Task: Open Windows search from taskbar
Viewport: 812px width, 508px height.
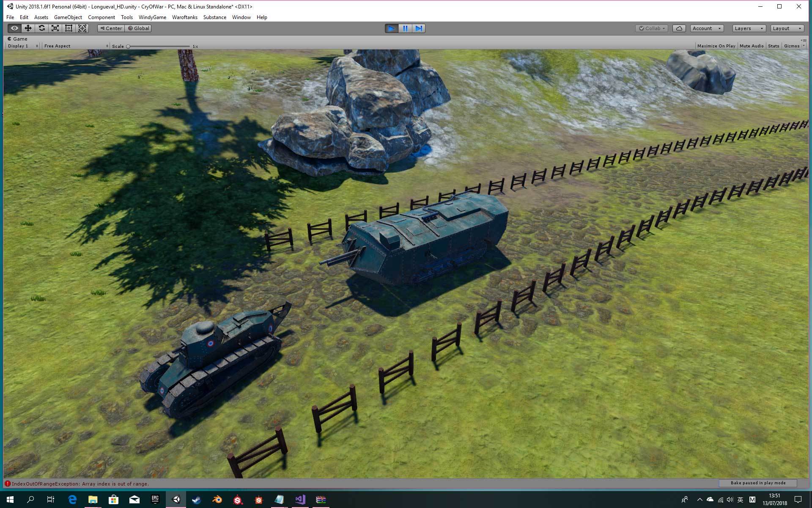Action: [x=30, y=500]
